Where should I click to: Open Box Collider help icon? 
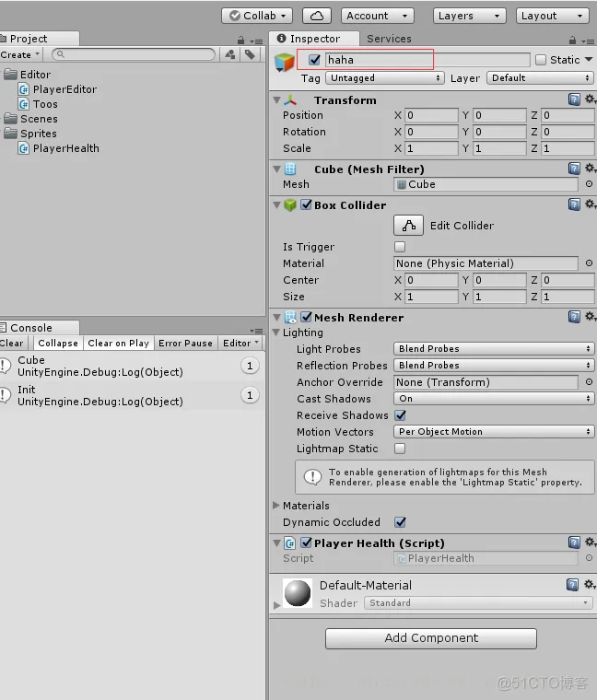[574, 204]
